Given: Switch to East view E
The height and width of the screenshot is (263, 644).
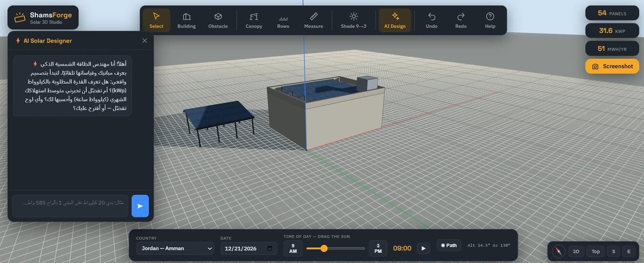Looking at the screenshot, I should pos(628,251).
